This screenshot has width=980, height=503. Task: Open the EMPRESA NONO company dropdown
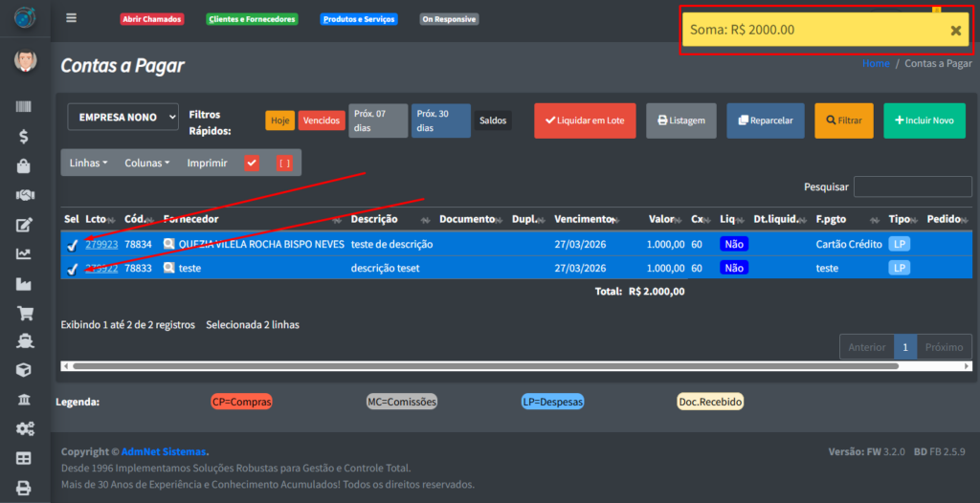tap(122, 117)
